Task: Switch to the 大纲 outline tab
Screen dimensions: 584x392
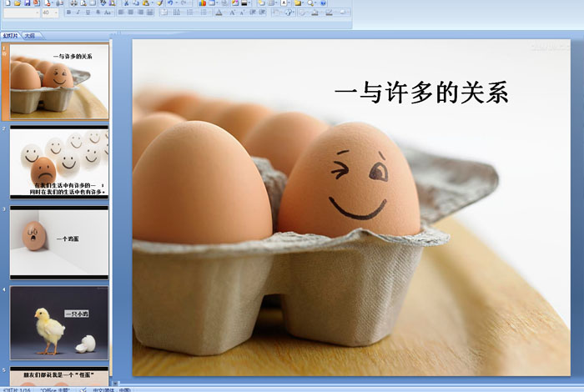Action: (x=30, y=36)
